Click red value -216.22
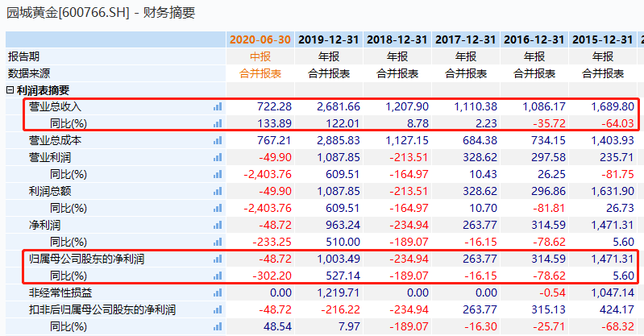This screenshot has height=336, width=644. tap(340, 309)
